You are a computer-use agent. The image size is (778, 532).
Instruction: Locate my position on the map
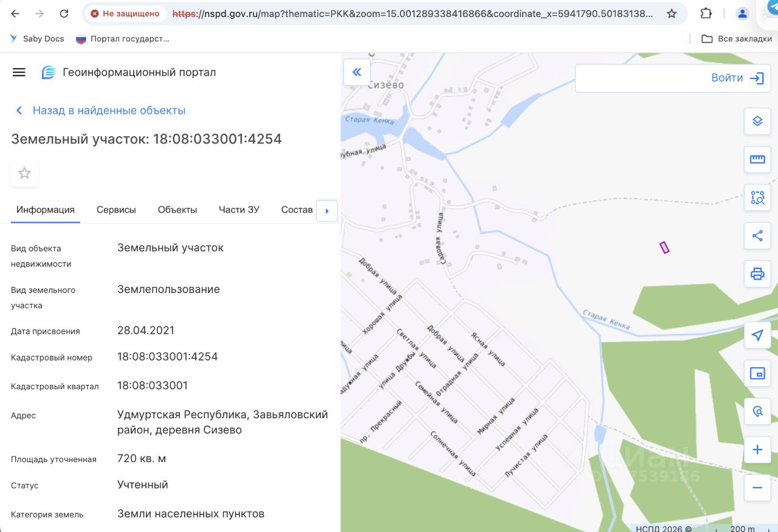[x=757, y=335]
